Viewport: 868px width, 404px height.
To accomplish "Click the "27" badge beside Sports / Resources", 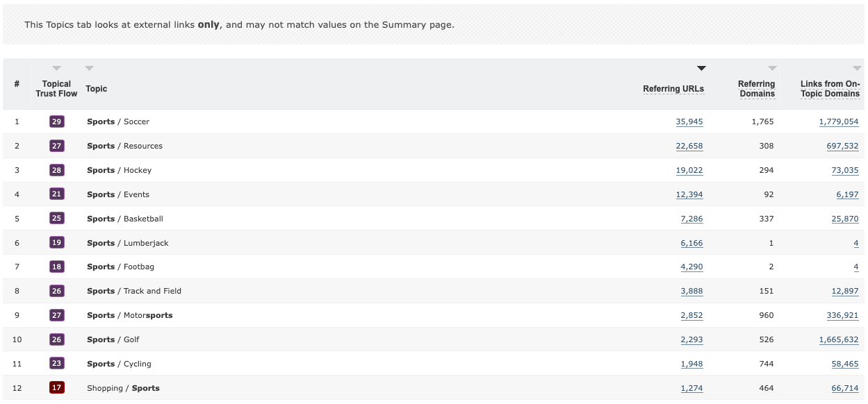I will click(x=56, y=145).
